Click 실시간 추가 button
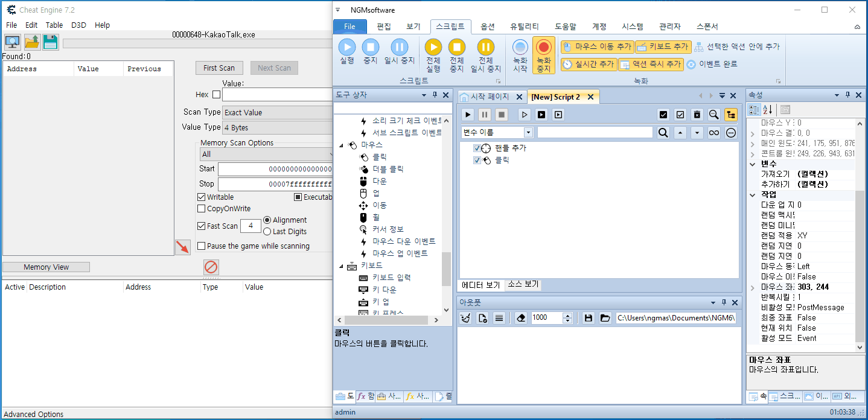This screenshot has width=868, height=420. click(589, 64)
